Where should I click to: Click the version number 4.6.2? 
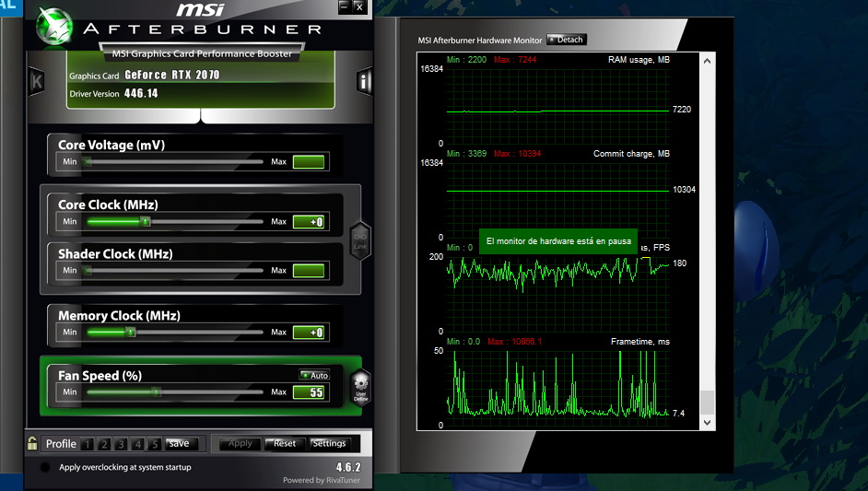coord(348,467)
